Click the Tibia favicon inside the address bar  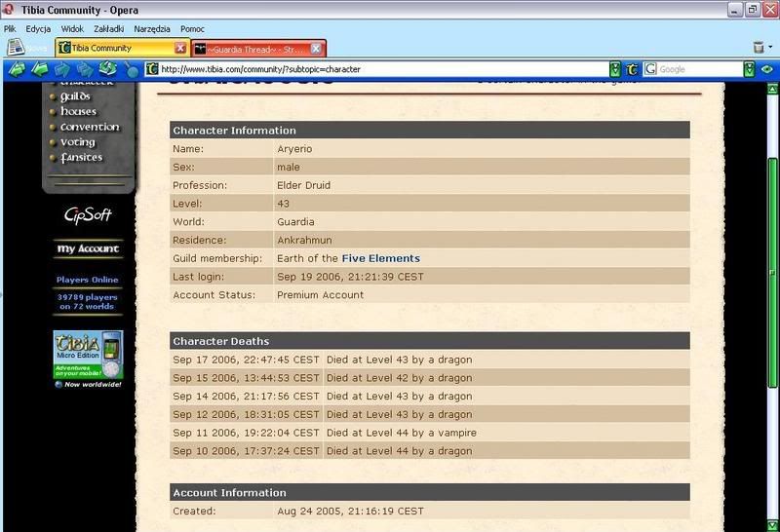153,69
